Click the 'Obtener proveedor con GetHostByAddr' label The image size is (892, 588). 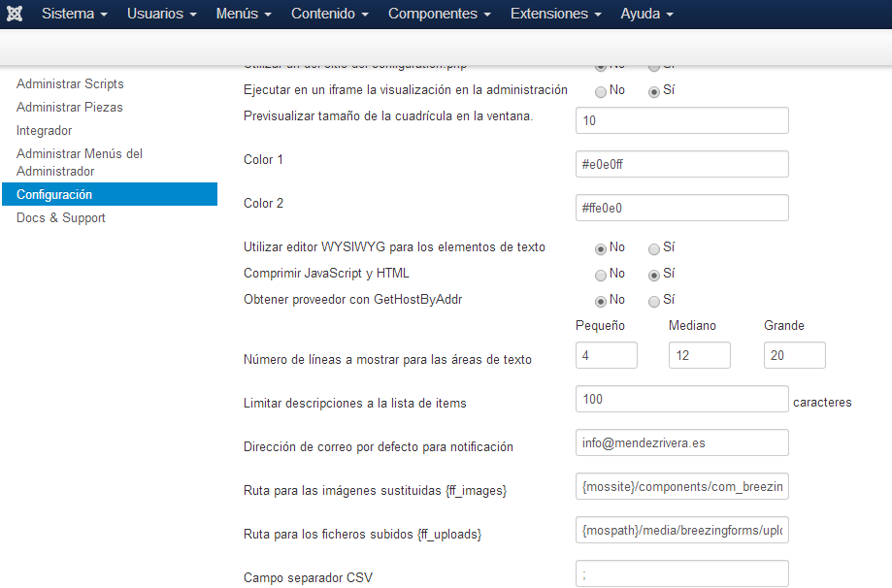(x=352, y=299)
